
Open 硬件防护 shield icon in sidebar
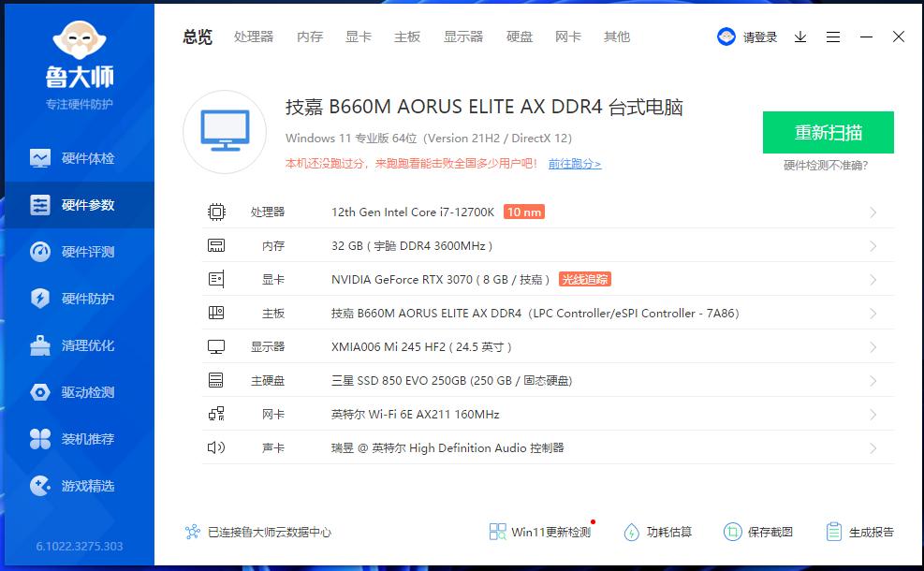(x=39, y=299)
